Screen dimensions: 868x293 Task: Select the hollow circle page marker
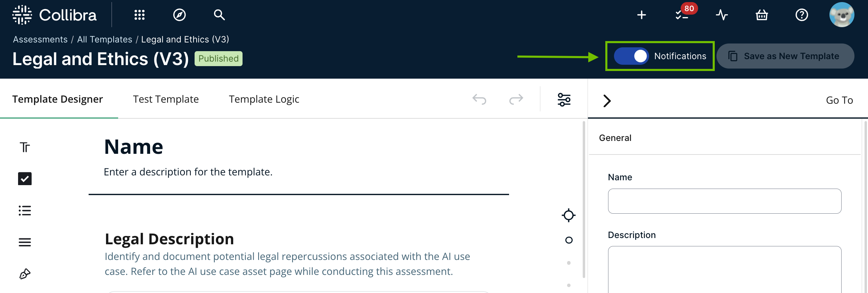569,240
